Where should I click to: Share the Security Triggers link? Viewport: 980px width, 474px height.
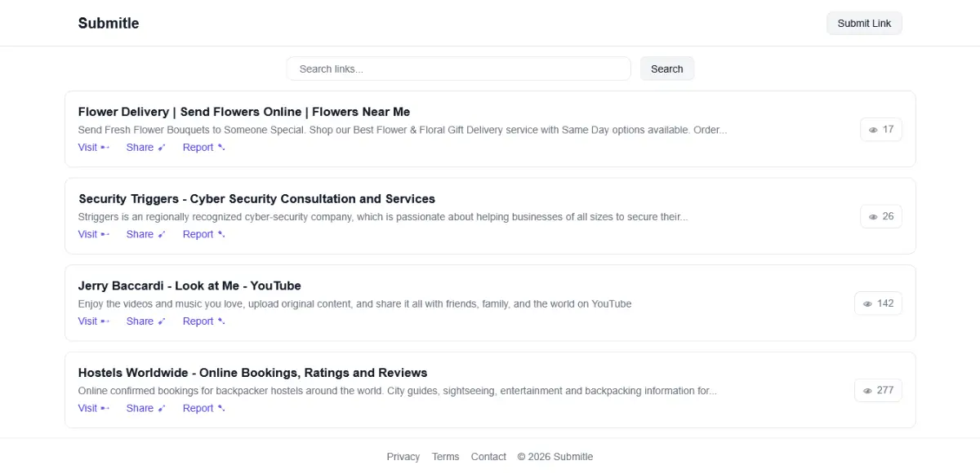click(146, 234)
